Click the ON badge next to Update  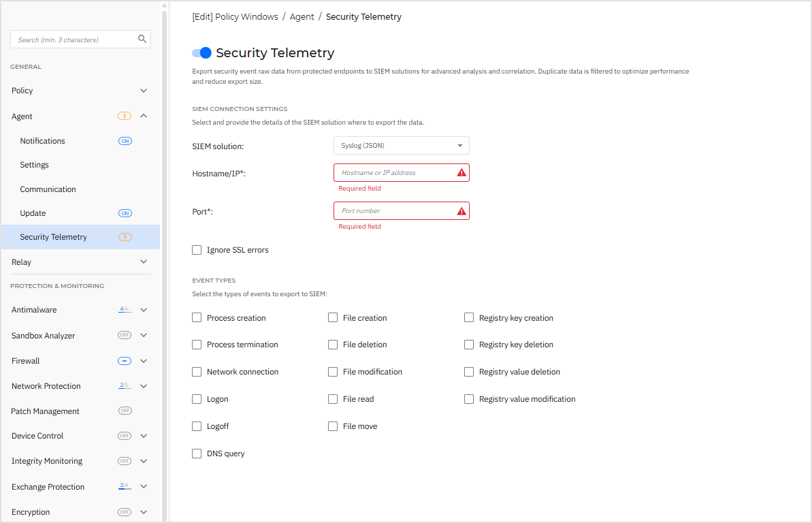point(125,212)
